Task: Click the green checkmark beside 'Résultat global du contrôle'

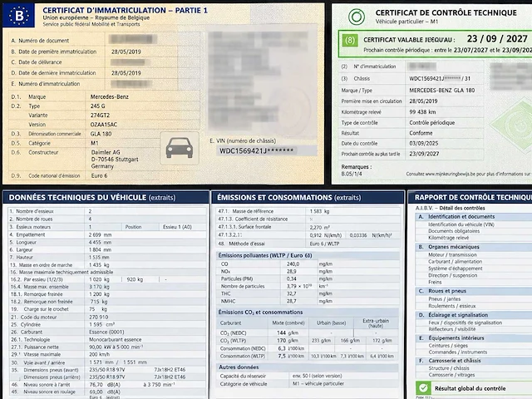Action: (x=423, y=387)
